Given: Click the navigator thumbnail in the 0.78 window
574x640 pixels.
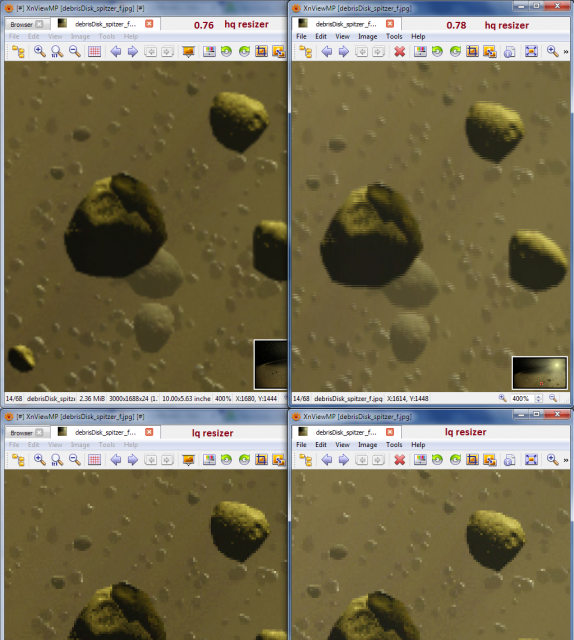Looking at the screenshot, I should pos(540,373).
